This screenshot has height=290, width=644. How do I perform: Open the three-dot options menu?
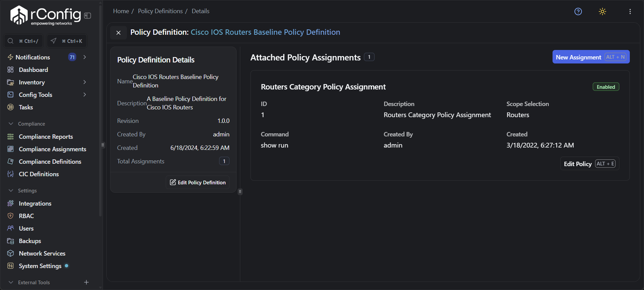630,11
